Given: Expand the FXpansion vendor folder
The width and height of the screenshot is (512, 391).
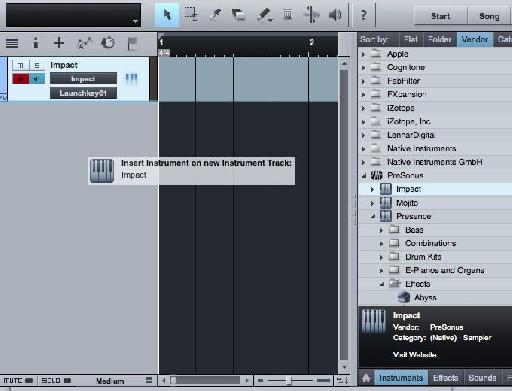Looking at the screenshot, I should (x=364, y=95).
